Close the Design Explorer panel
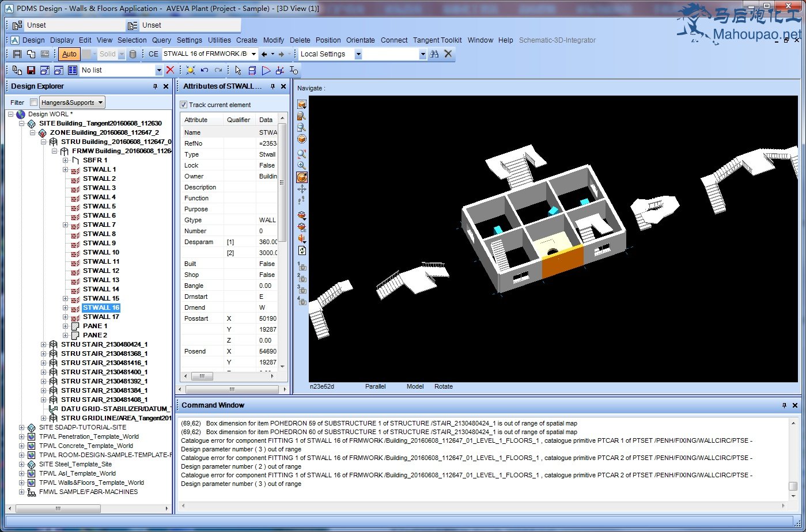The image size is (806, 532). pyautogui.click(x=166, y=86)
